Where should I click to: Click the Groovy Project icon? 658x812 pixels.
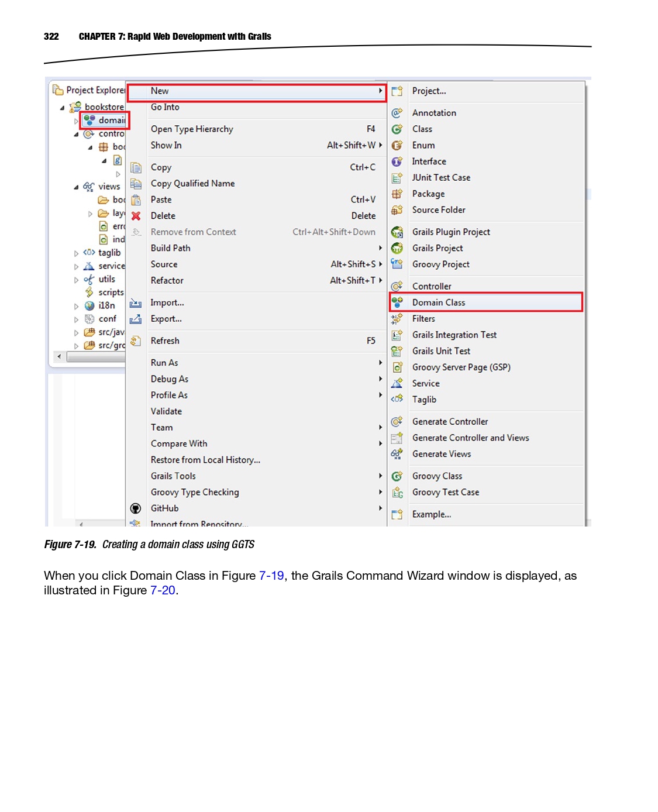397,264
